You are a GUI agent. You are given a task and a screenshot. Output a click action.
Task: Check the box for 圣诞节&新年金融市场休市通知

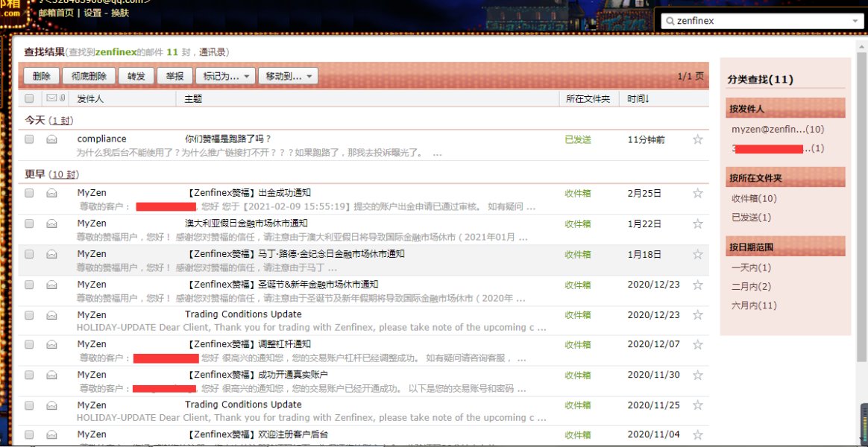[x=29, y=285]
